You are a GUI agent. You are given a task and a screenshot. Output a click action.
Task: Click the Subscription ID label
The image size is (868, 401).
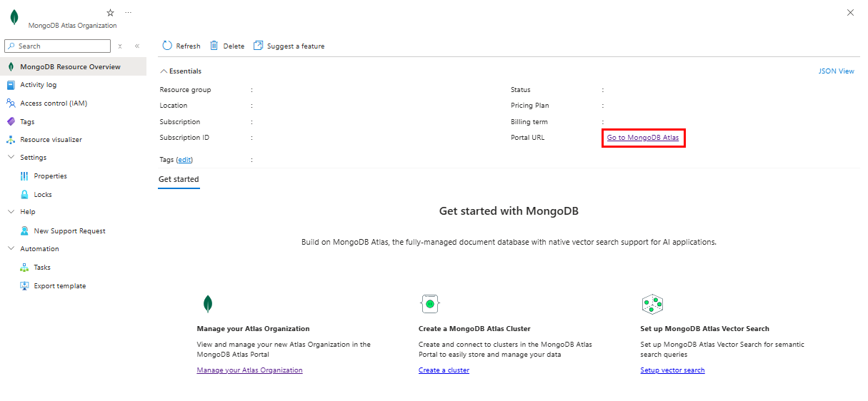click(x=184, y=137)
